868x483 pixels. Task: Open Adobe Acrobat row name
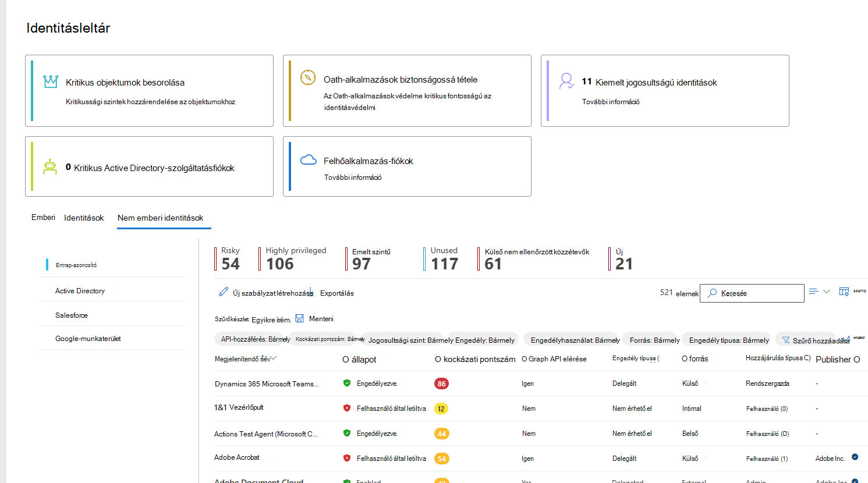pyautogui.click(x=237, y=457)
